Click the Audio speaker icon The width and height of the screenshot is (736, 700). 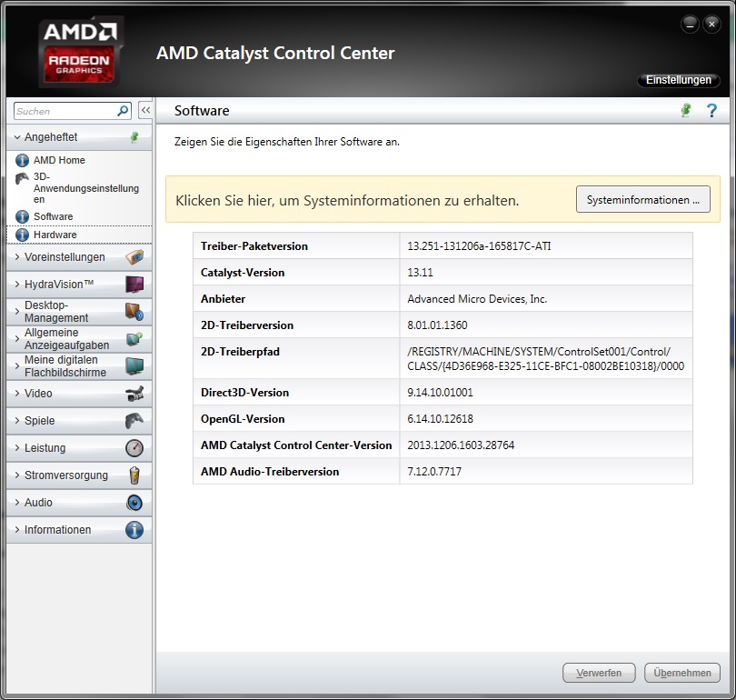click(x=134, y=503)
